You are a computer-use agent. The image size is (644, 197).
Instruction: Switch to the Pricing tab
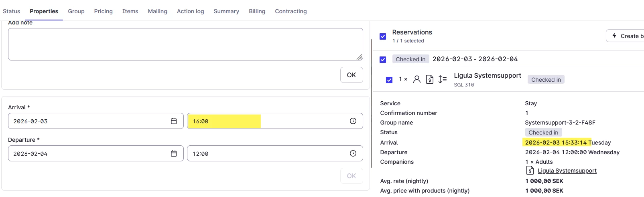pyautogui.click(x=103, y=11)
